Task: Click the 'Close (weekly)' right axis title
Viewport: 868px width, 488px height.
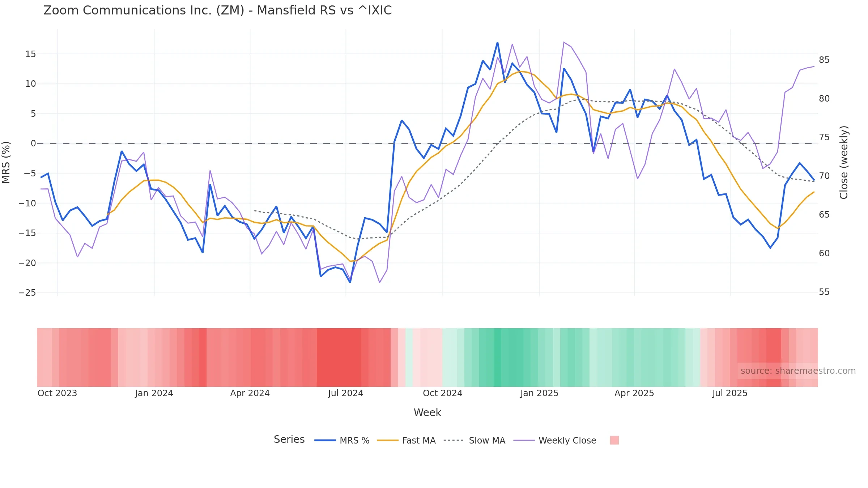Action: 844,162
